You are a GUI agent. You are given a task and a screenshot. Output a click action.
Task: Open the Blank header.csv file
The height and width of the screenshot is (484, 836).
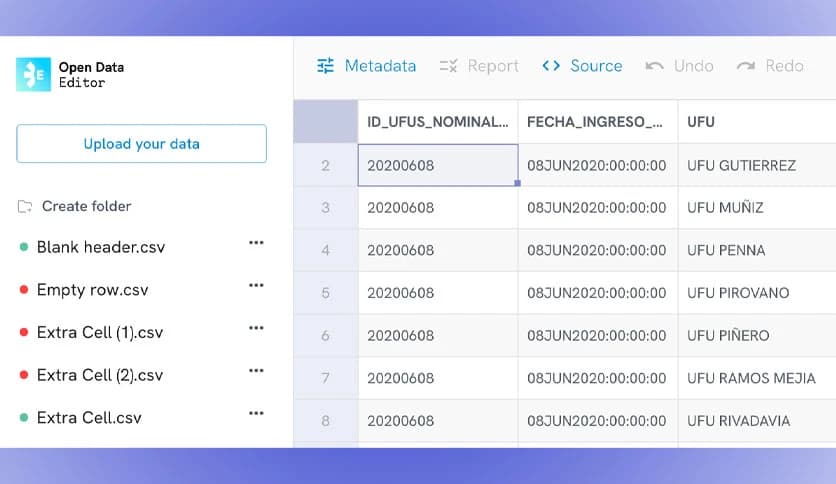(x=101, y=247)
